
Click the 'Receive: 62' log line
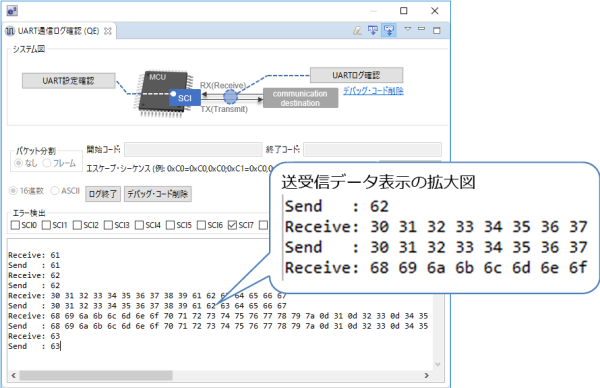34,275
